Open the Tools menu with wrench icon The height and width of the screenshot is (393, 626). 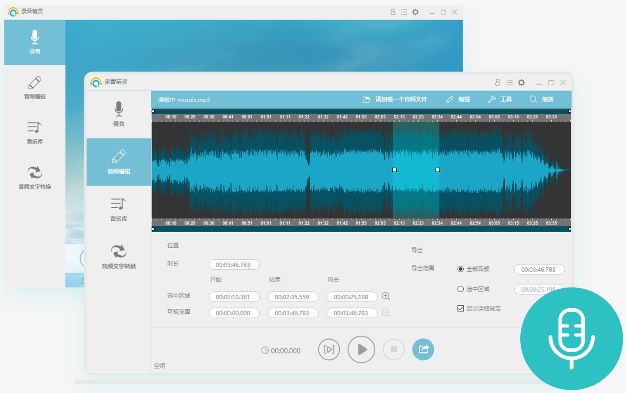(x=500, y=99)
